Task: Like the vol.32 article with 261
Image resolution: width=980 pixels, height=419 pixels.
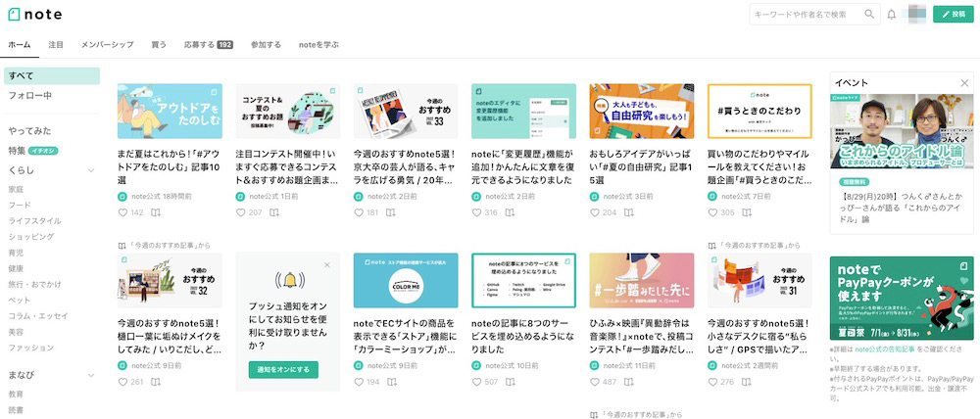Action: 122,382
